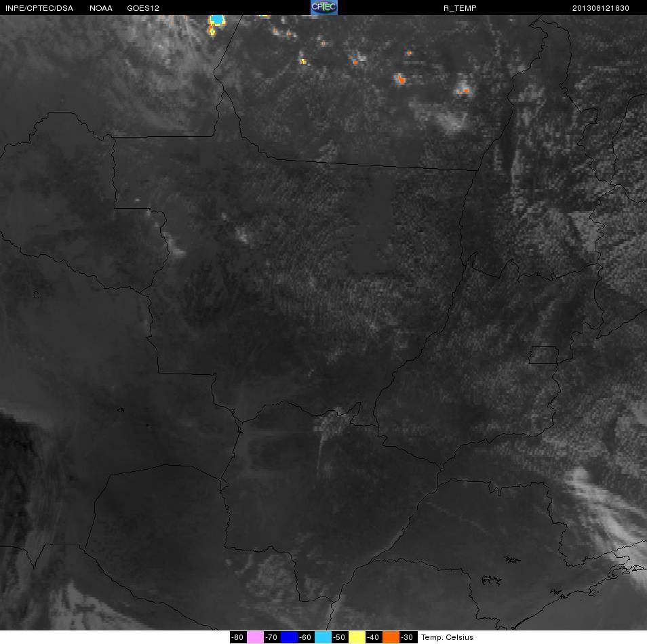
Task: Click the CPTEC logo in header
Action: [324, 7]
